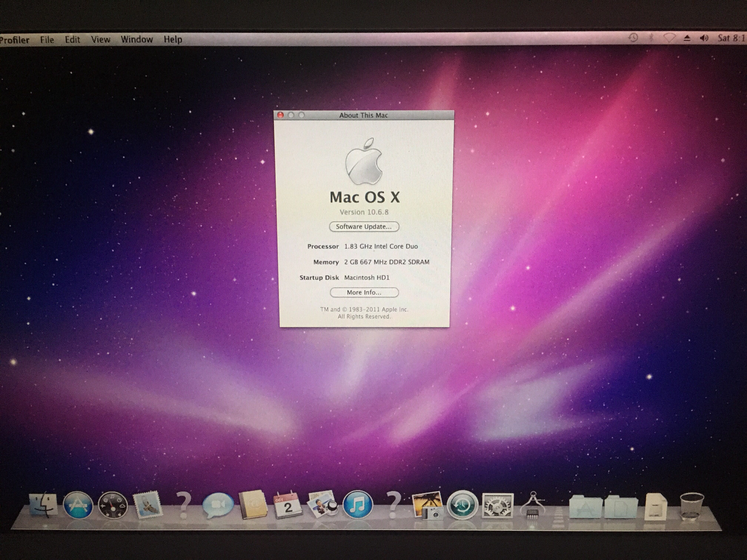Open System Preferences gear in dock
The height and width of the screenshot is (560, 747).
498,505
